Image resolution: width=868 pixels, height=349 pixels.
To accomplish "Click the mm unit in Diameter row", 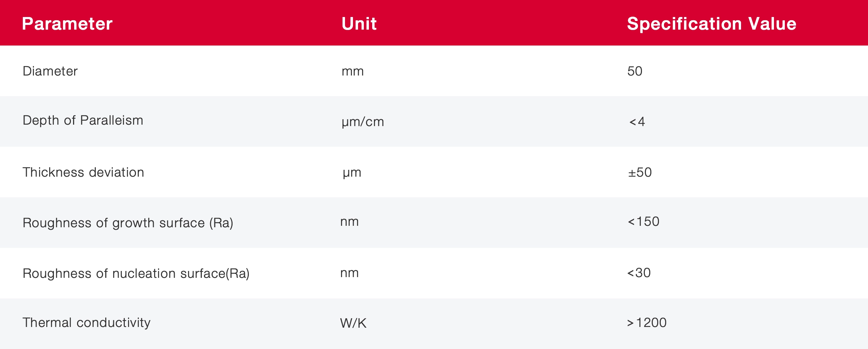I will pos(353,71).
